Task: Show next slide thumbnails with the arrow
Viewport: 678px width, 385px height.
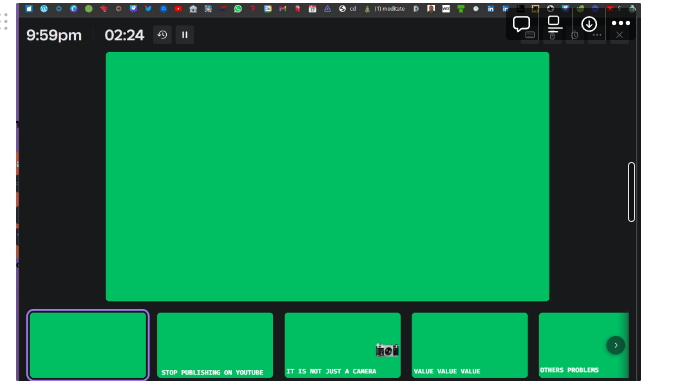Action: tap(616, 345)
